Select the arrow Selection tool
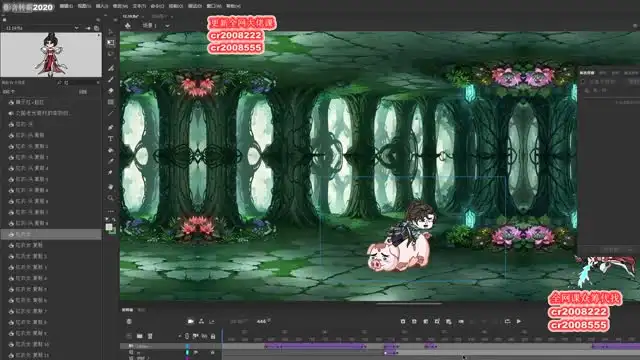 point(111,31)
